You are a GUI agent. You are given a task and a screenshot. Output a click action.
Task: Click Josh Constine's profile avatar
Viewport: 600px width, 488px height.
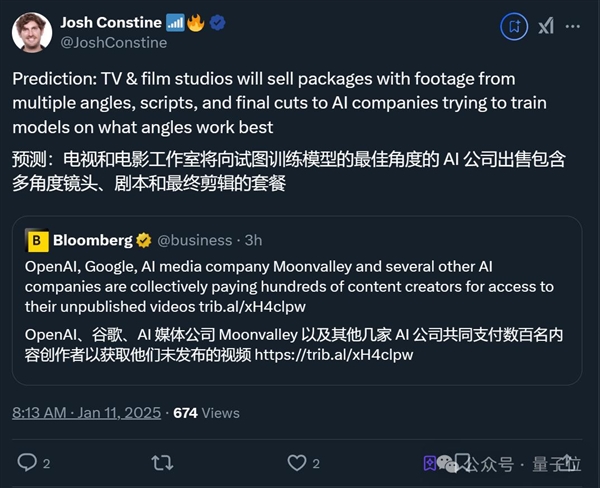click(x=32, y=32)
